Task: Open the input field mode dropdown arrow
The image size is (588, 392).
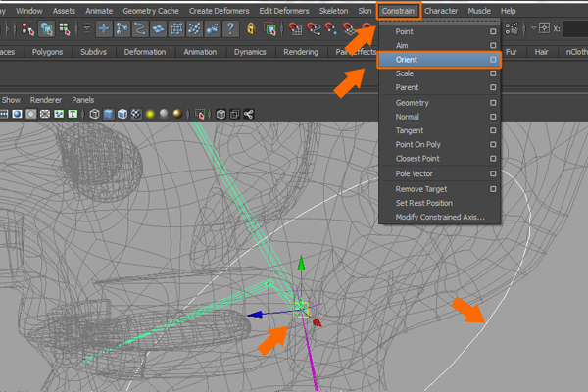Action: (534, 28)
